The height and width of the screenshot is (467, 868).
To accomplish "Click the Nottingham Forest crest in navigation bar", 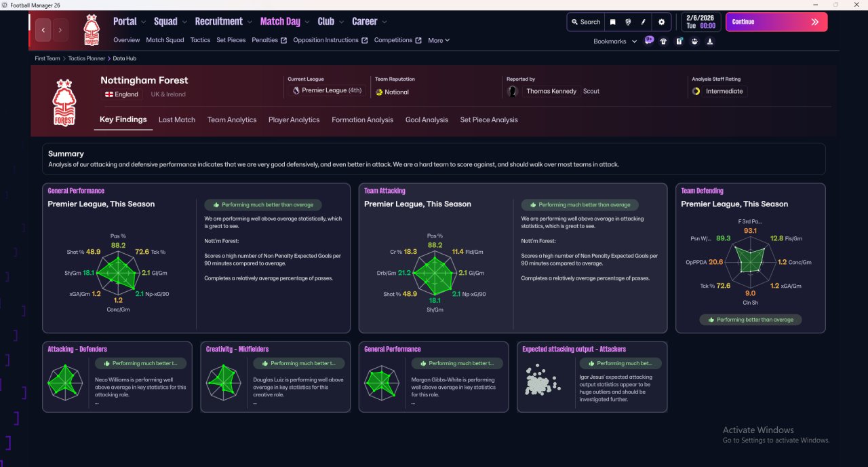I will tap(91, 30).
